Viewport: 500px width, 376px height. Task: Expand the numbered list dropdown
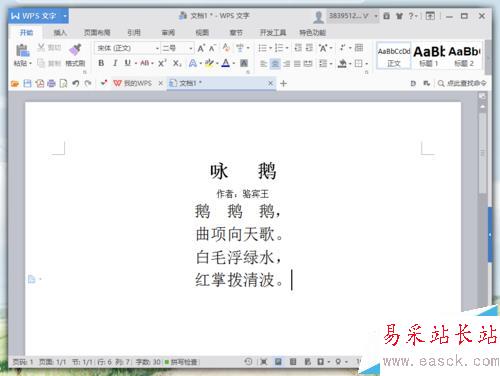click(x=287, y=48)
